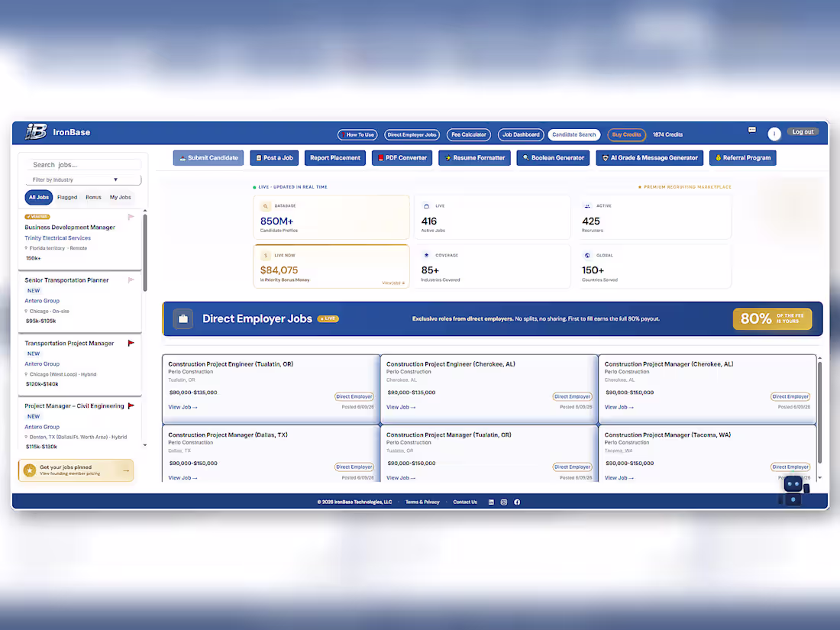View Job for Construction Project Manager (Dallas, TX)
The height and width of the screenshot is (630, 840).
[183, 478]
